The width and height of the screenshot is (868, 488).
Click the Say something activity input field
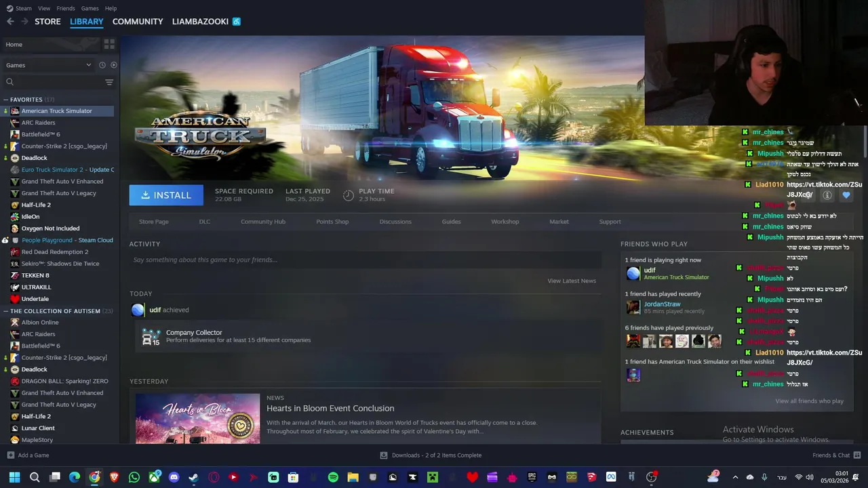tap(366, 260)
